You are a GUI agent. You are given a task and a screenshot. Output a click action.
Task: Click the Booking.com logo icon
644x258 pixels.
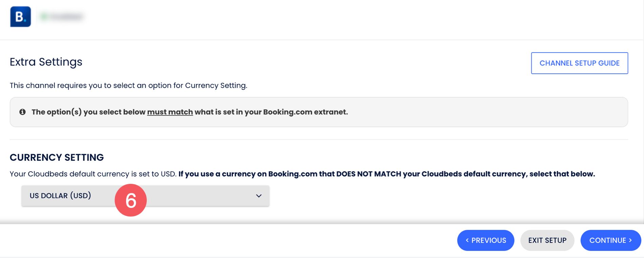tap(20, 17)
